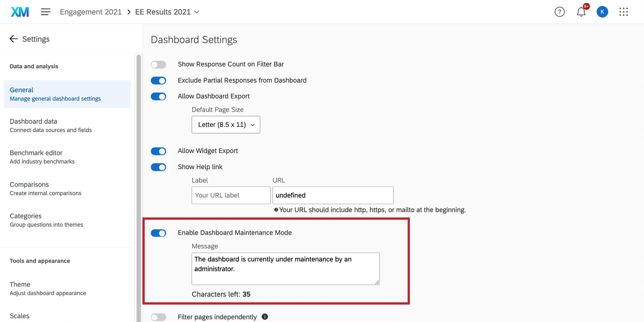Viewport: 644px width, 322px height.
Task: Open the hamburger navigation menu
Action: coord(45,12)
